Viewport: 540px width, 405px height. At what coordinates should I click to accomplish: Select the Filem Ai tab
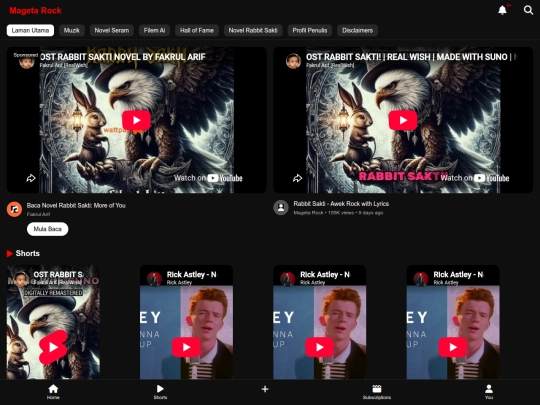click(x=154, y=30)
